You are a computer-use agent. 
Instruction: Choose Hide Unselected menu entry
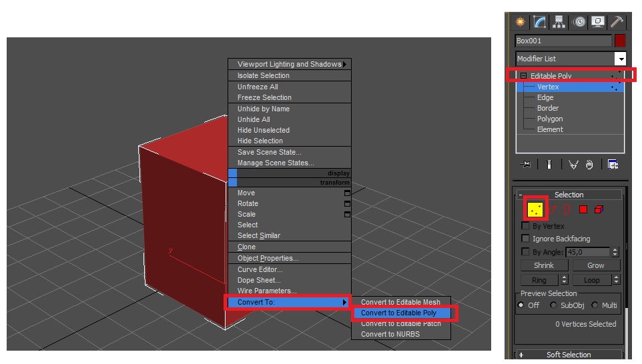pyautogui.click(x=290, y=130)
